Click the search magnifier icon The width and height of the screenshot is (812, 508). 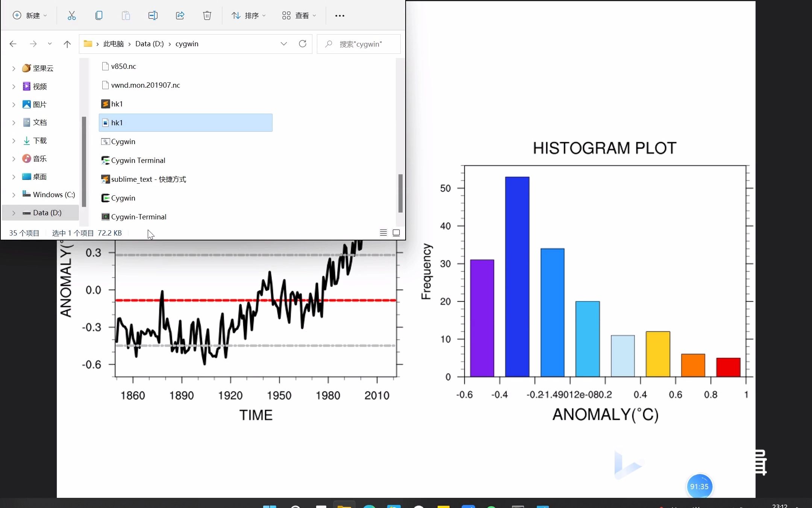(x=329, y=44)
